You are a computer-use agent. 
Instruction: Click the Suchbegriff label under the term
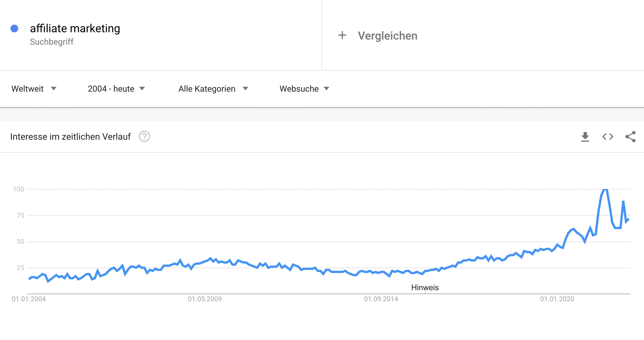coord(52,42)
